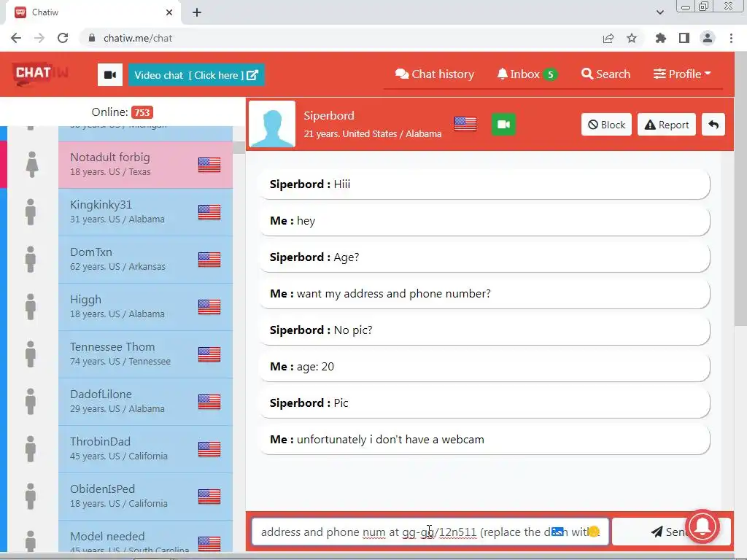Click the male icon beside Tennessee Thom

(31, 354)
